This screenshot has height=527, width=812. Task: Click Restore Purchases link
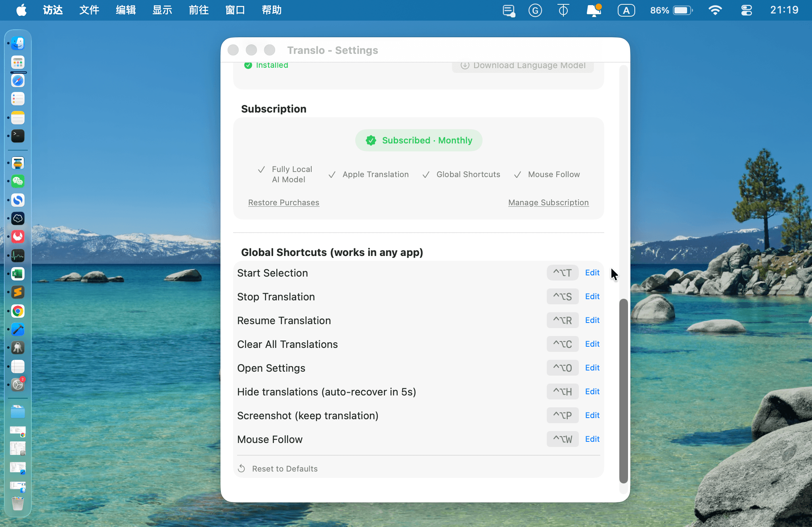pyautogui.click(x=283, y=202)
